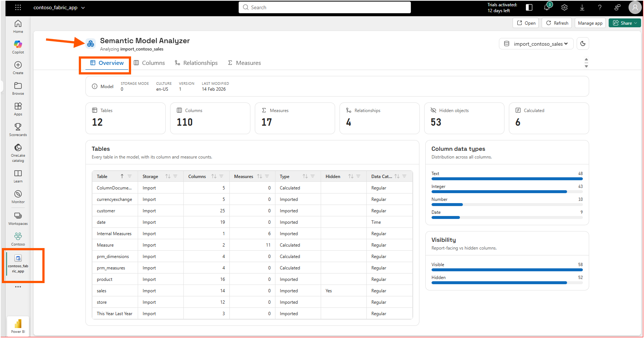Open Workspaces from the sidebar

point(18,218)
